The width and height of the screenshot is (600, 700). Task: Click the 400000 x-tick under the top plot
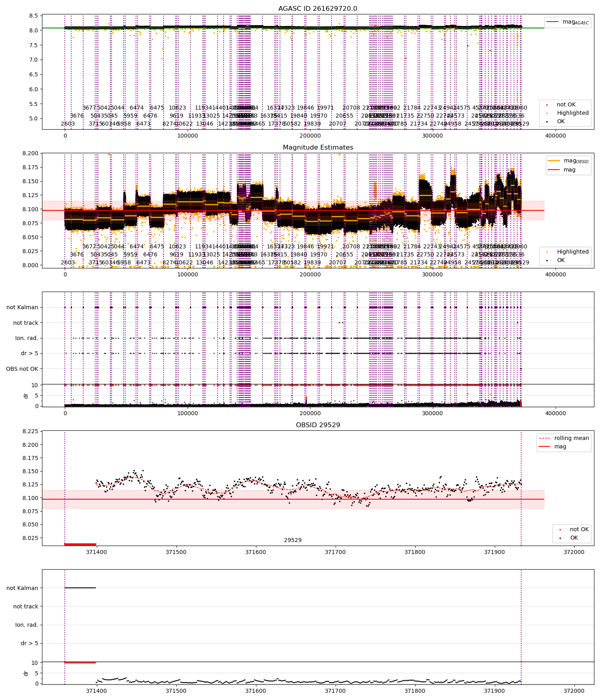[x=556, y=136]
